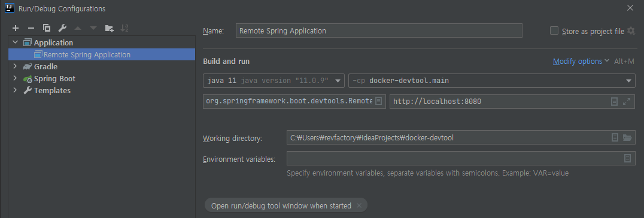Screen dimensions: 644x218
Task: Click program arguments insert macros icon
Action: click(615, 101)
